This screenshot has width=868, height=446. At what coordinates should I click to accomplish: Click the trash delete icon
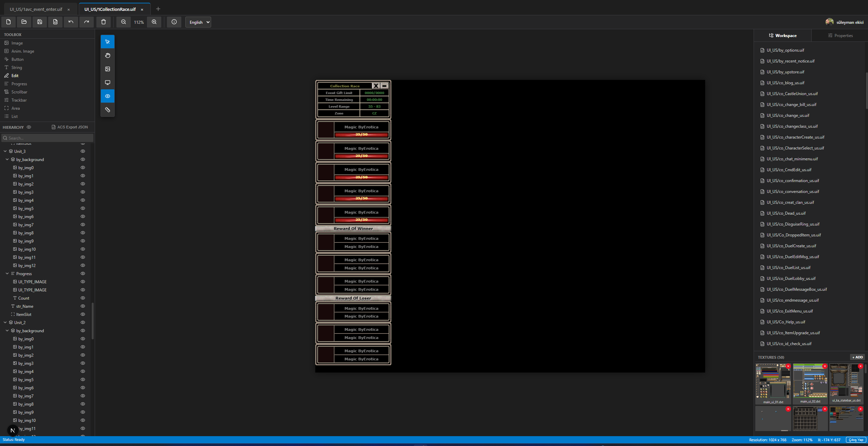point(104,22)
